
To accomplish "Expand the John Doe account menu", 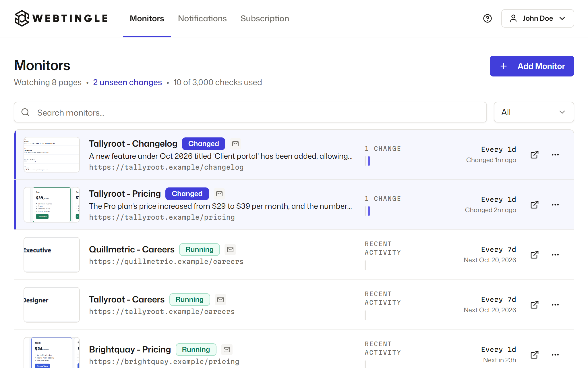I will click(537, 18).
